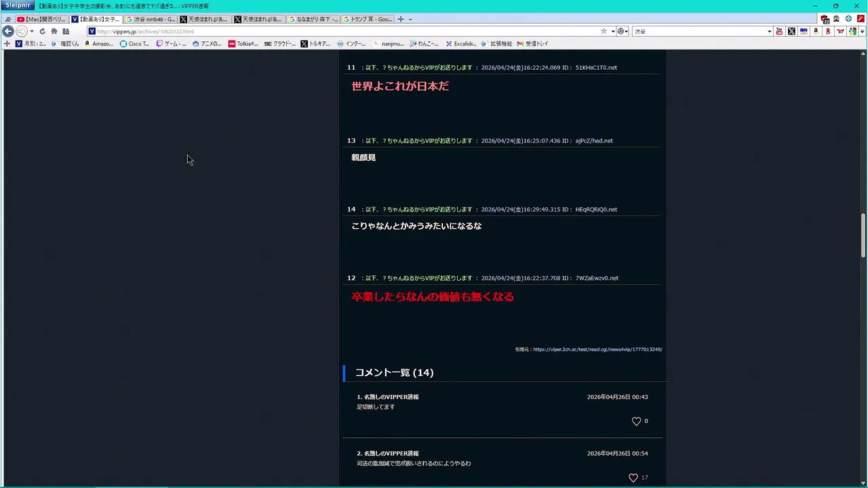Open the Excalidr... bookmark

coord(460,43)
